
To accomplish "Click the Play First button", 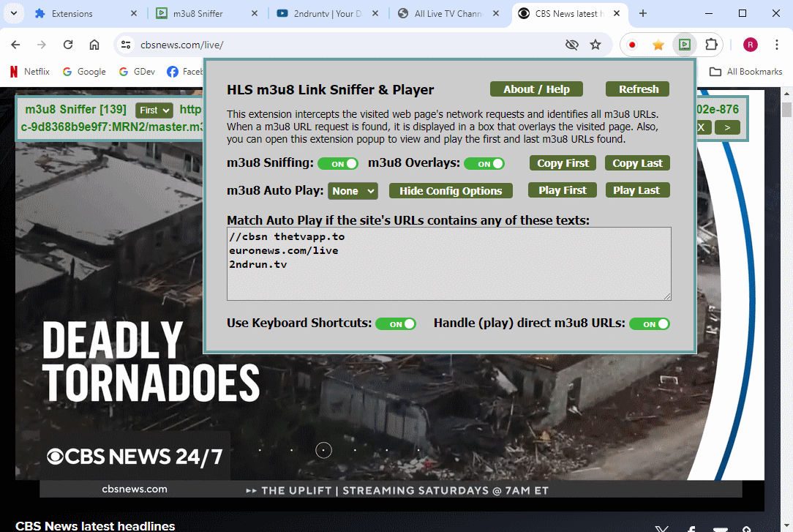I will point(563,190).
